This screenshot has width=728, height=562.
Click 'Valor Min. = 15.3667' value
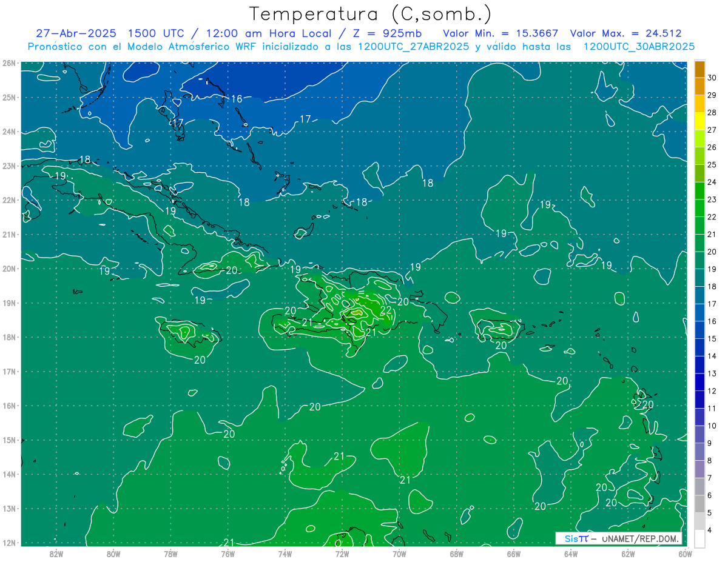pyautogui.click(x=501, y=34)
